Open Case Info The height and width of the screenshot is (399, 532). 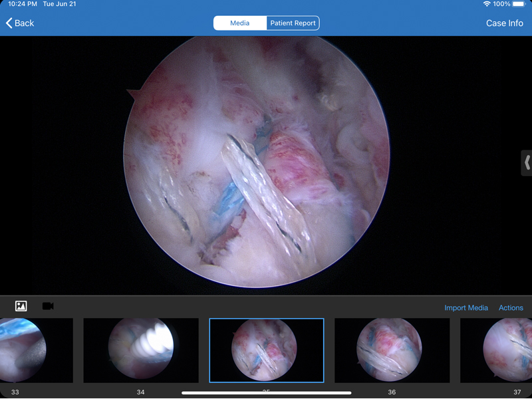(x=504, y=23)
